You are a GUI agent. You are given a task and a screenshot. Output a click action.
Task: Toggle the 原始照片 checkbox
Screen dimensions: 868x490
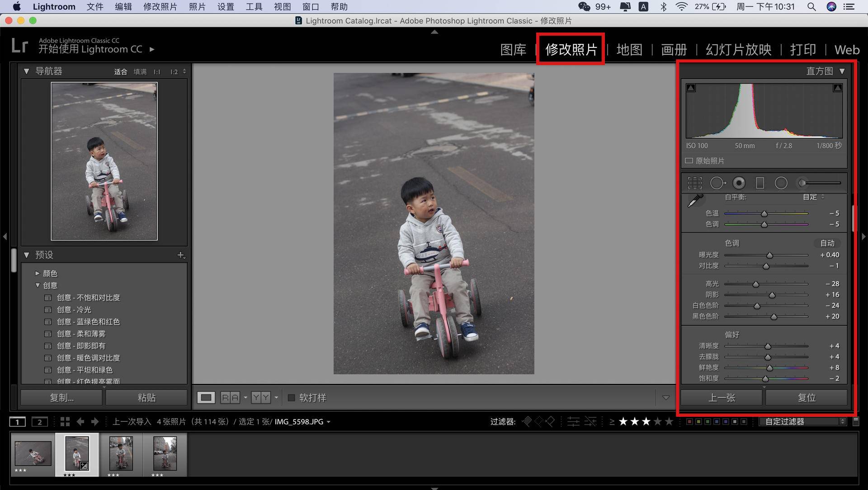[689, 161]
